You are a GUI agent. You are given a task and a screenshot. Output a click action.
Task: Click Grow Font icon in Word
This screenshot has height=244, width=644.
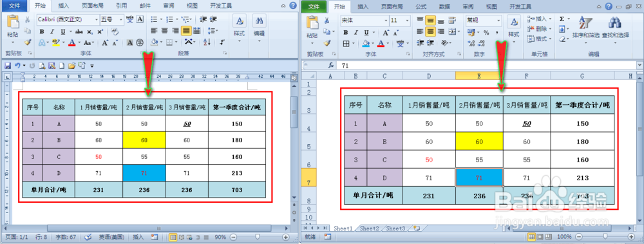coord(105,42)
